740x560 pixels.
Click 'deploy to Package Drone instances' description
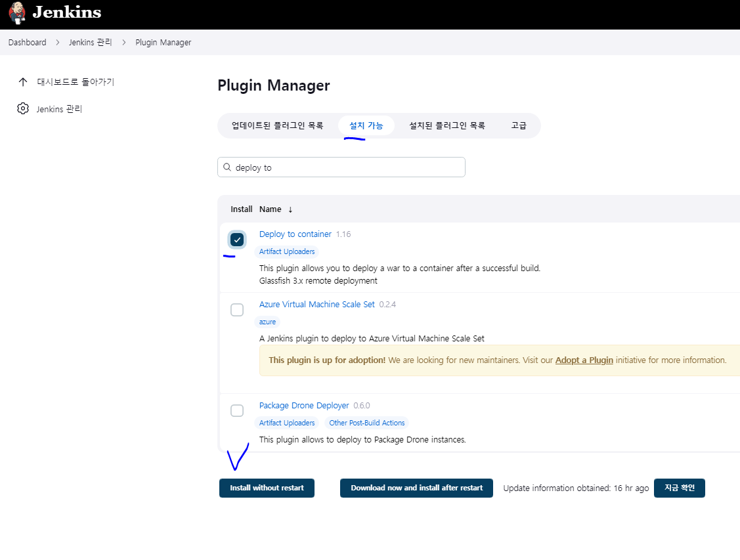tap(362, 440)
